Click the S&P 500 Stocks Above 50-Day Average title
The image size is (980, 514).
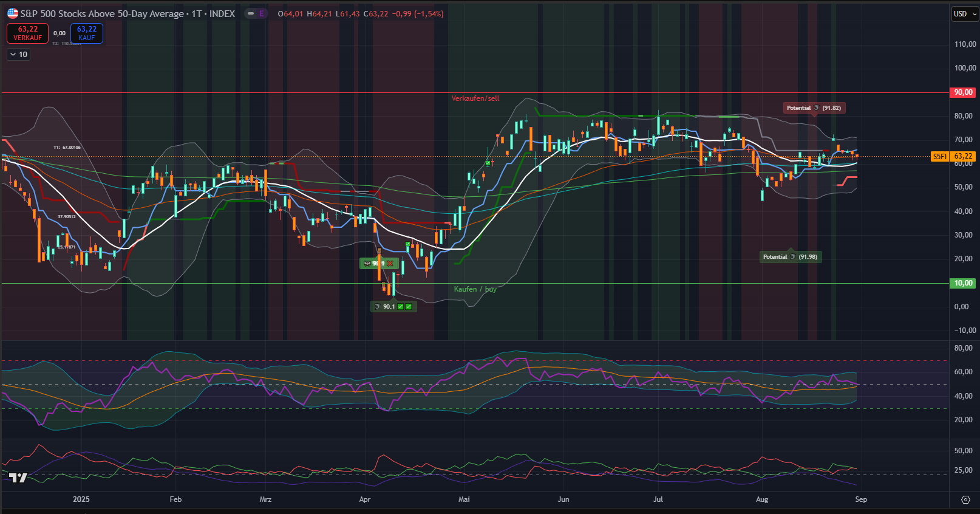tap(102, 13)
